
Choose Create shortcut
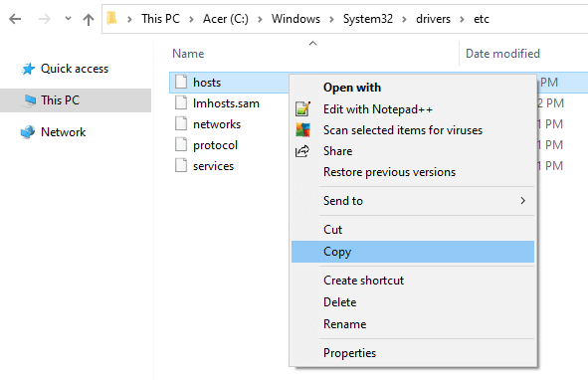tap(413, 281)
